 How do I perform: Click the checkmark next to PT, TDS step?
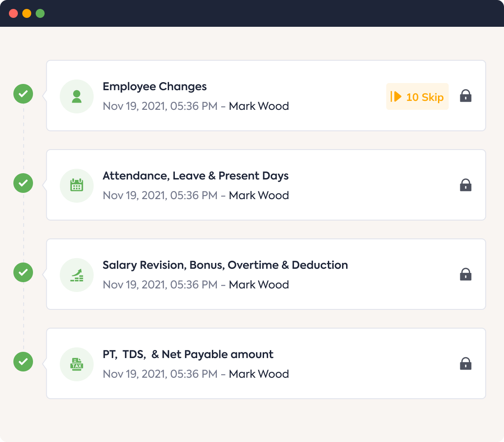click(23, 362)
